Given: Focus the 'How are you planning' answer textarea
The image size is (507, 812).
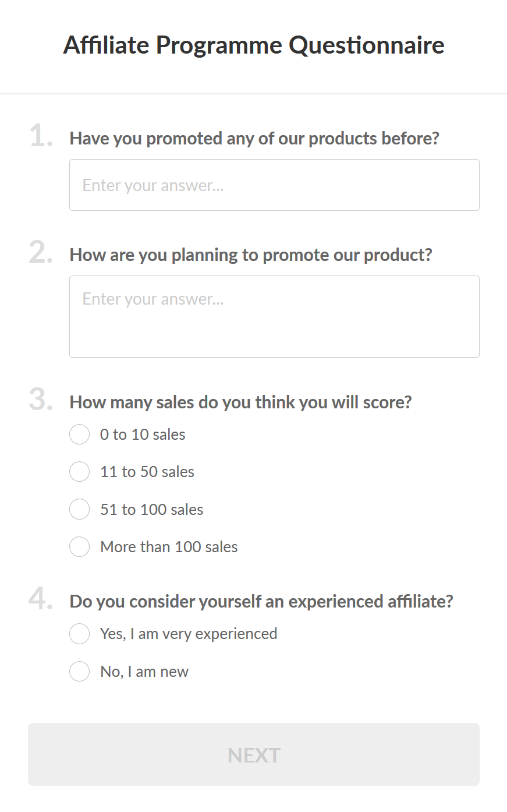Looking at the screenshot, I should pos(274,316).
